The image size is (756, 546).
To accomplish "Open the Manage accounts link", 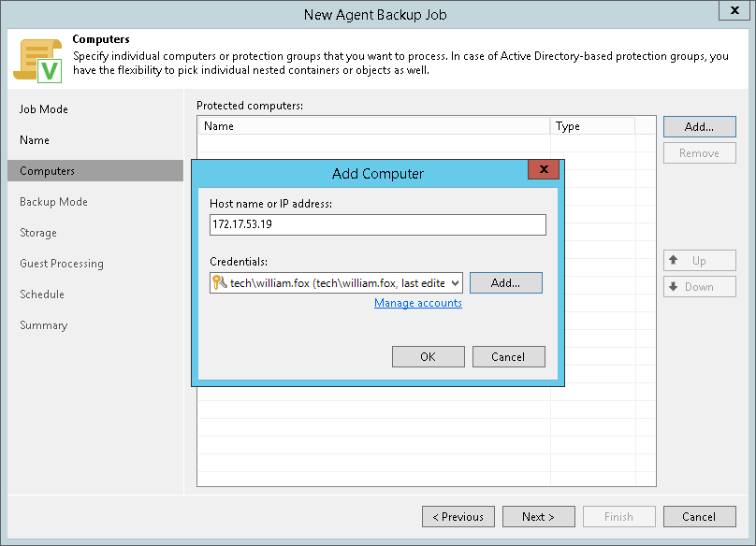I will coord(418,303).
